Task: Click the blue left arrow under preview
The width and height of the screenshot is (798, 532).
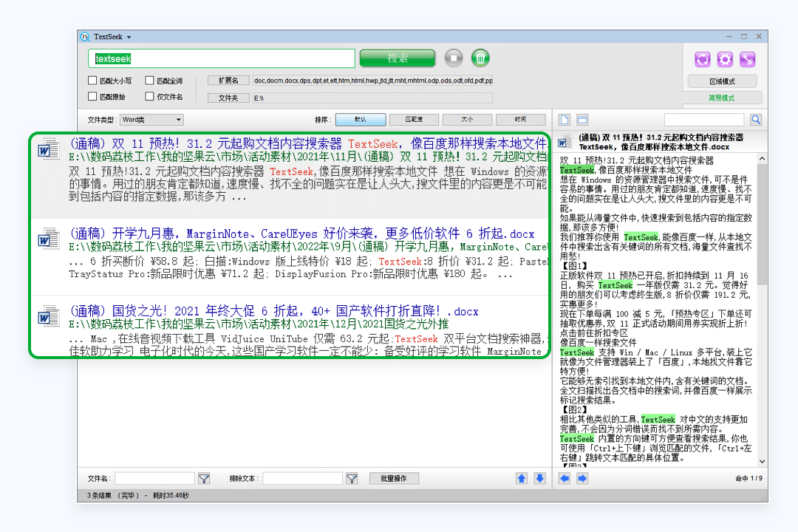Action: click(x=565, y=479)
